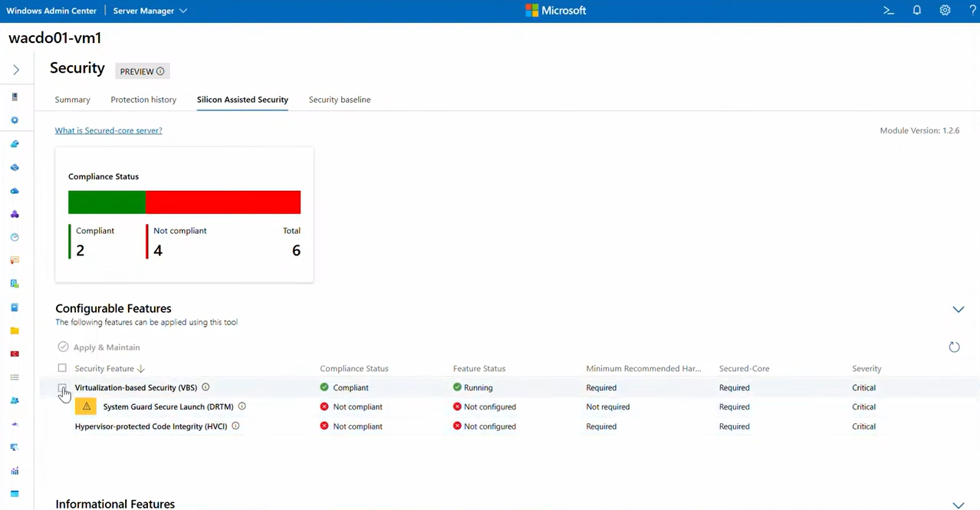Viewport: 980px width, 510px height.
Task: Switch to the Protection history tab
Action: tap(143, 100)
